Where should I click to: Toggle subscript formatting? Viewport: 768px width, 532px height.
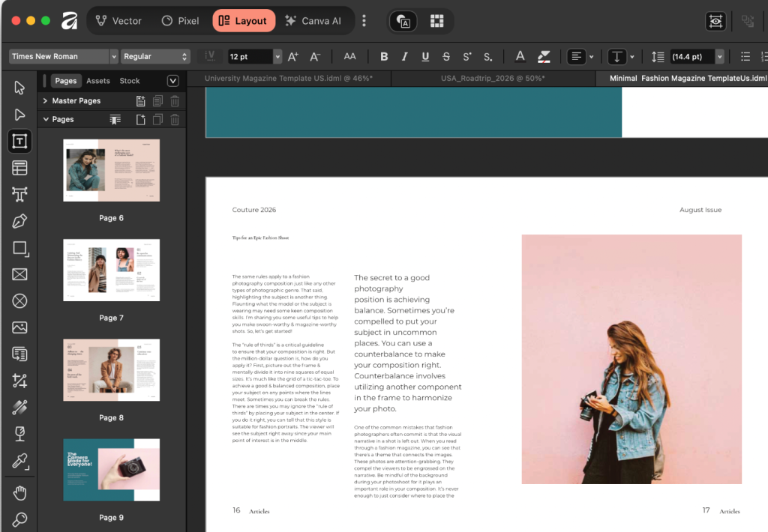[487, 57]
